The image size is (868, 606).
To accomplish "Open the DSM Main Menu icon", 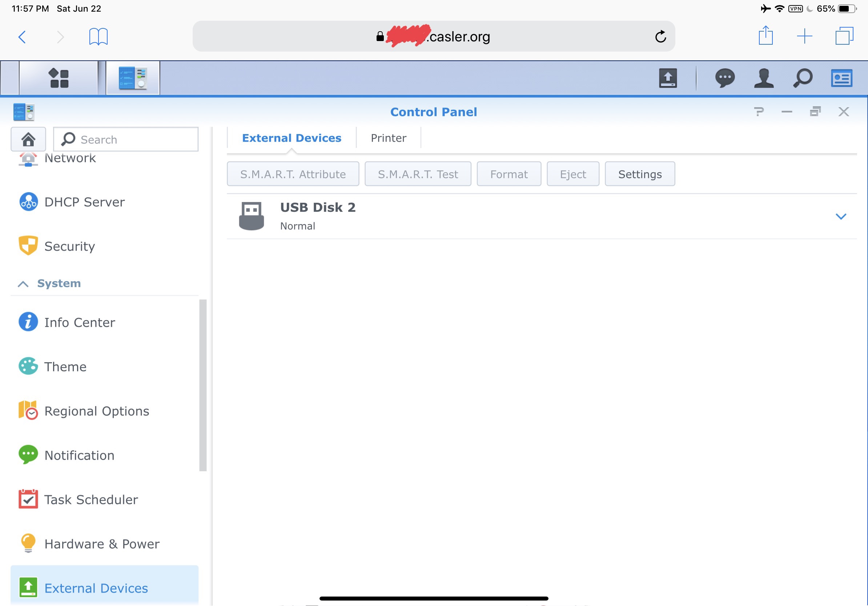I will [59, 78].
